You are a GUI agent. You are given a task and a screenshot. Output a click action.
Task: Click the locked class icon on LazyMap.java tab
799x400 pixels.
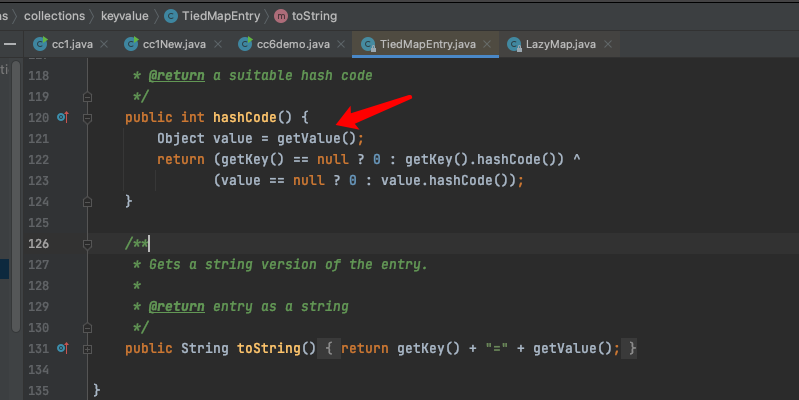514,44
